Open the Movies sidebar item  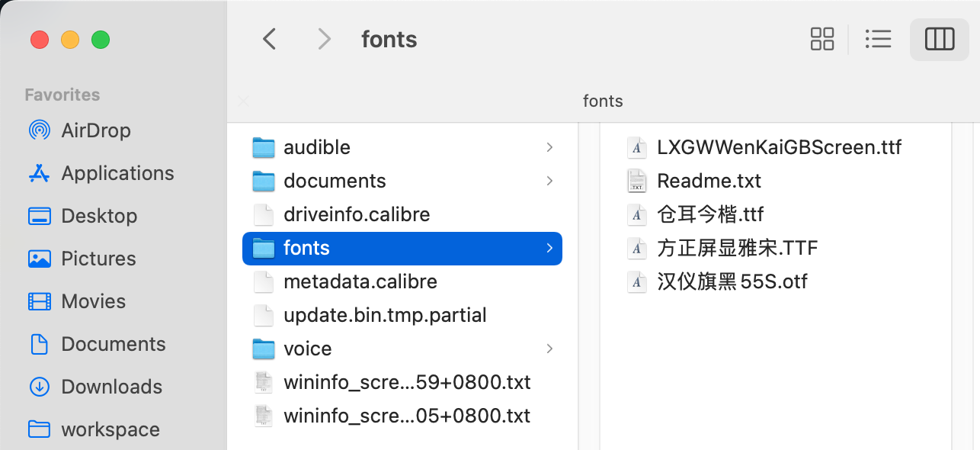(x=95, y=301)
